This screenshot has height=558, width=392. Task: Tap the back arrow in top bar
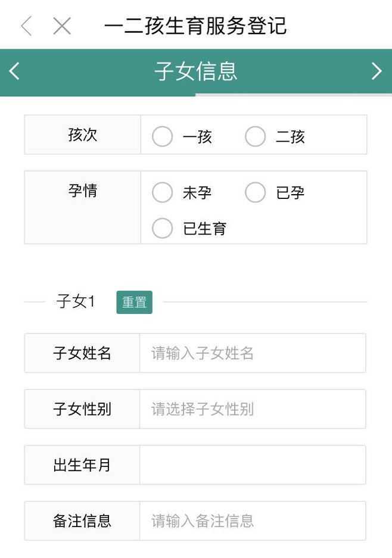[26, 26]
